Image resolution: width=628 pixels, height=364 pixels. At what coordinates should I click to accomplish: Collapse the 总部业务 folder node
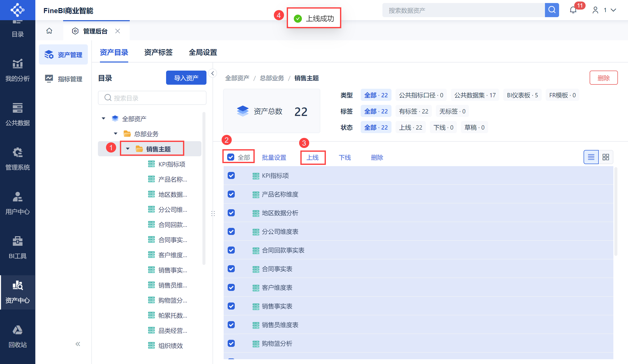point(115,134)
